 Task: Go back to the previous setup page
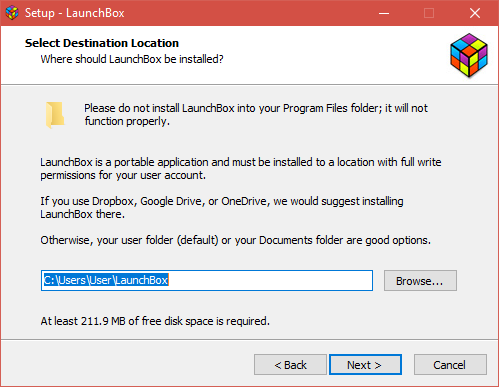pyautogui.click(x=290, y=365)
